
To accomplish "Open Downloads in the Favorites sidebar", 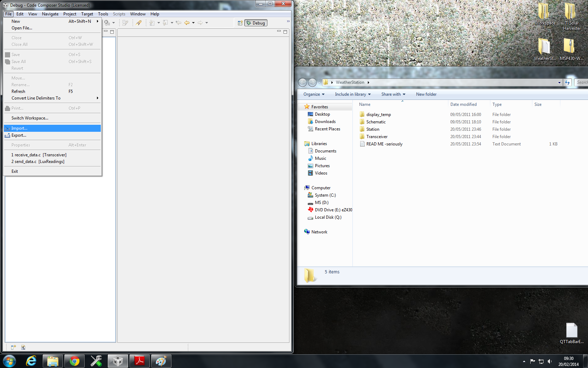I will pyautogui.click(x=325, y=122).
